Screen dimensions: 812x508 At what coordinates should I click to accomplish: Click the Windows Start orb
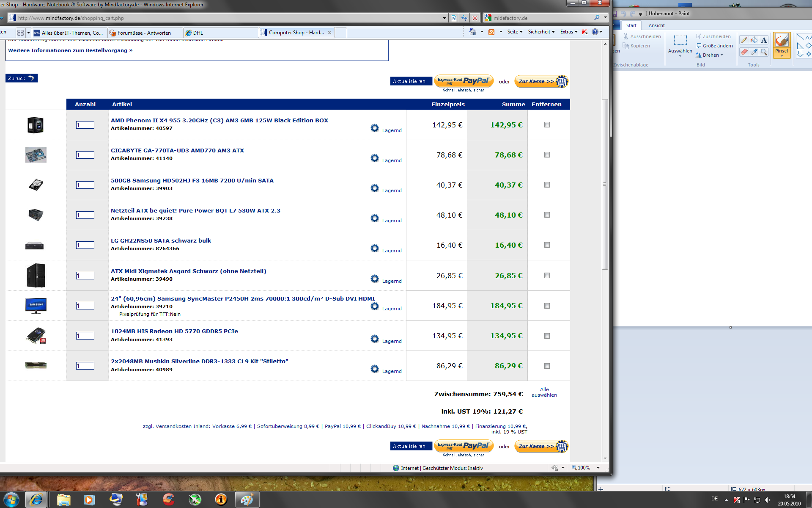(x=11, y=500)
